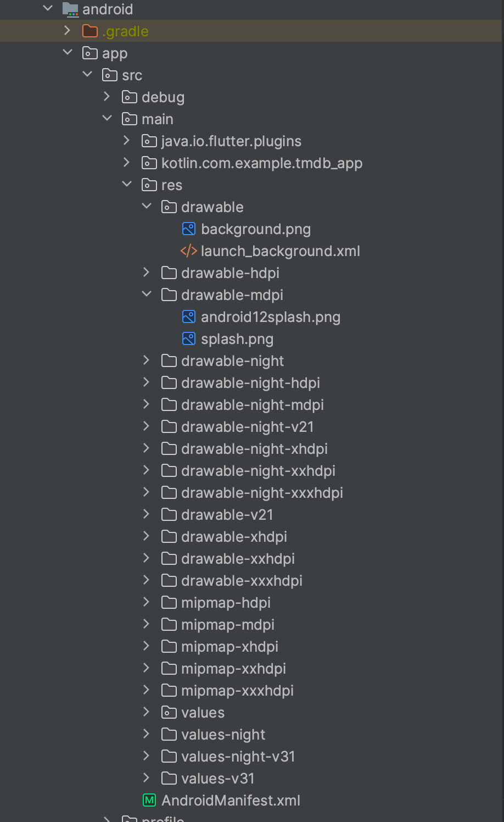
Task: Click the orange .gradle folder icon
Action: pos(89,31)
